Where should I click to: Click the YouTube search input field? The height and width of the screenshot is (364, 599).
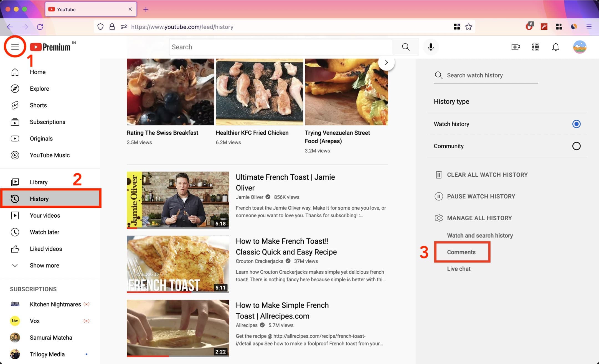(x=281, y=47)
